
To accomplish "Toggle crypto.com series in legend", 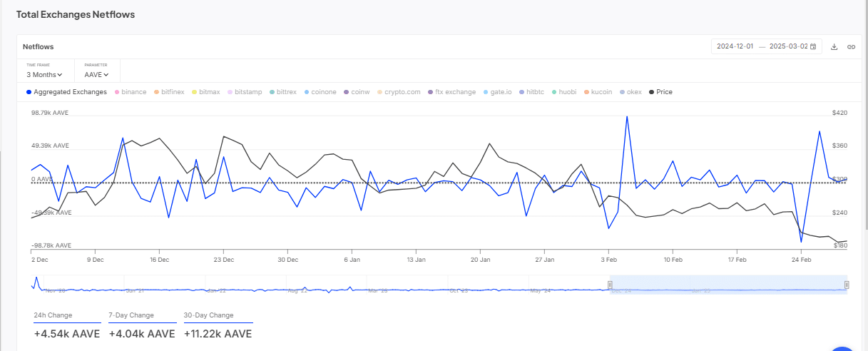I will point(399,92).
